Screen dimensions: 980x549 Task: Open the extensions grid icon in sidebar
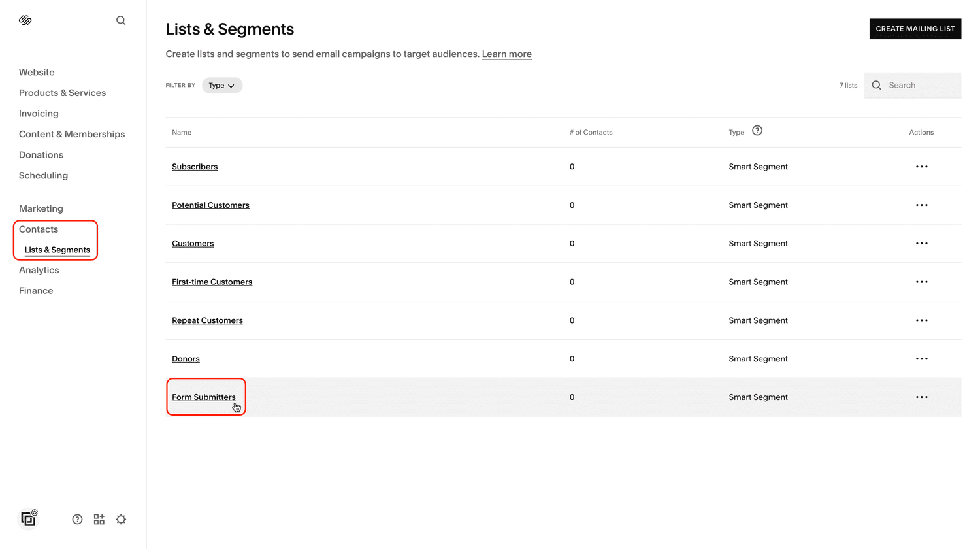coord(99,519)
